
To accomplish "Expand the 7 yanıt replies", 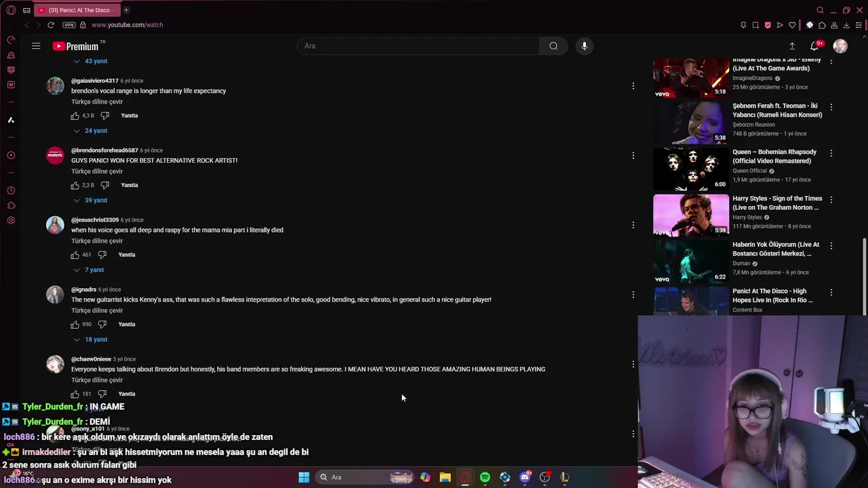I will pos(89,270).
